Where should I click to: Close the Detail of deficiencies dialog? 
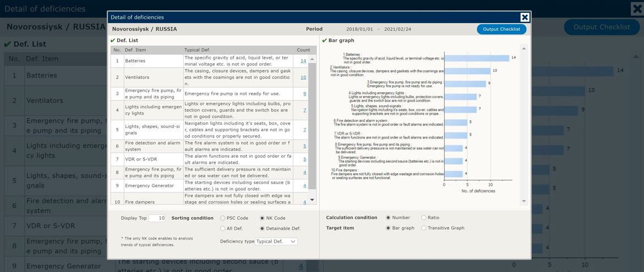pyautogui.click(x=525, y=18)
